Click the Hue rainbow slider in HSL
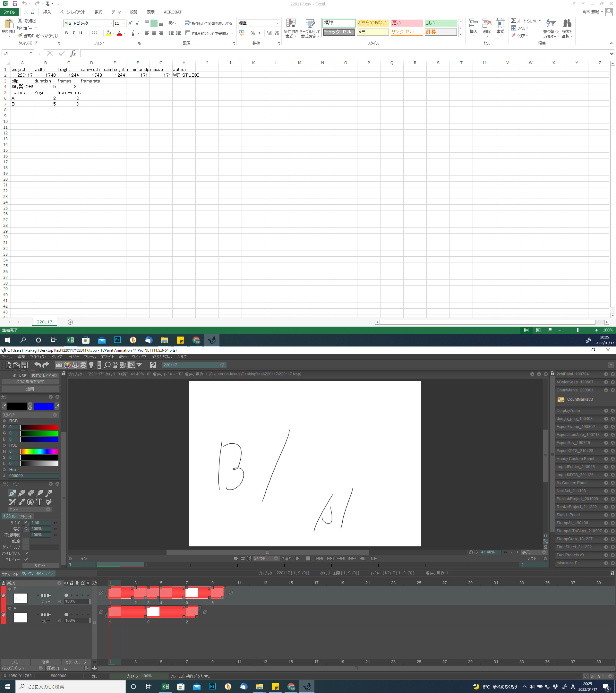Image resolution: width=616 pixels, height=693 pixels. pyautogui.click(x=39, y=451)
